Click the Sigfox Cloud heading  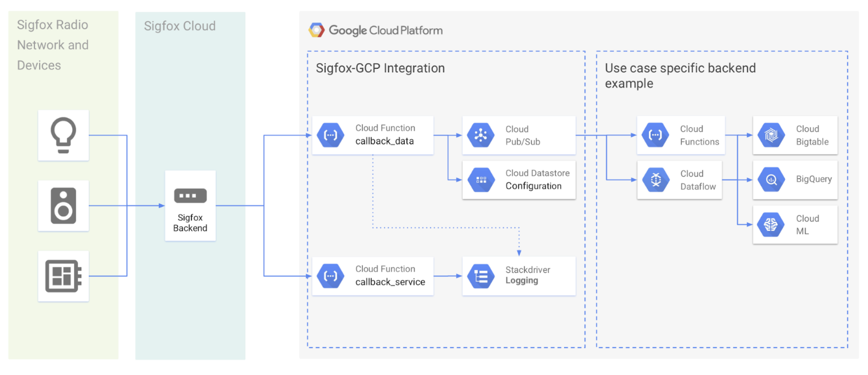[x=179, y=26]
